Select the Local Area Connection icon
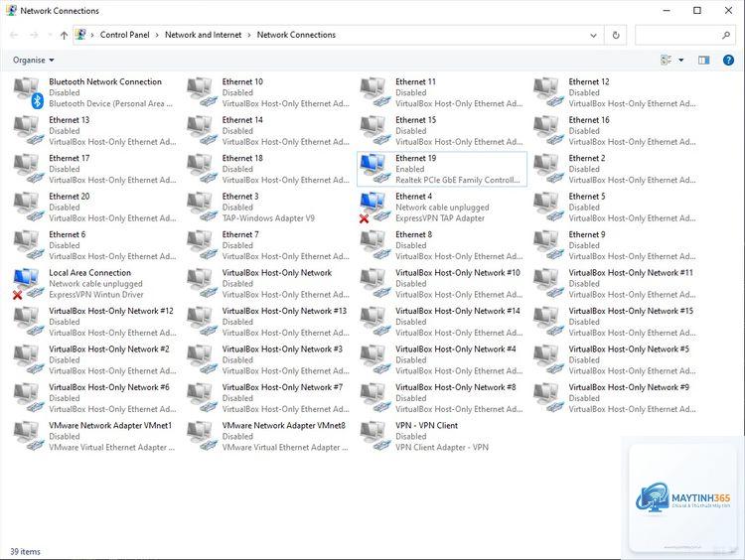 (x=29, y=284)
